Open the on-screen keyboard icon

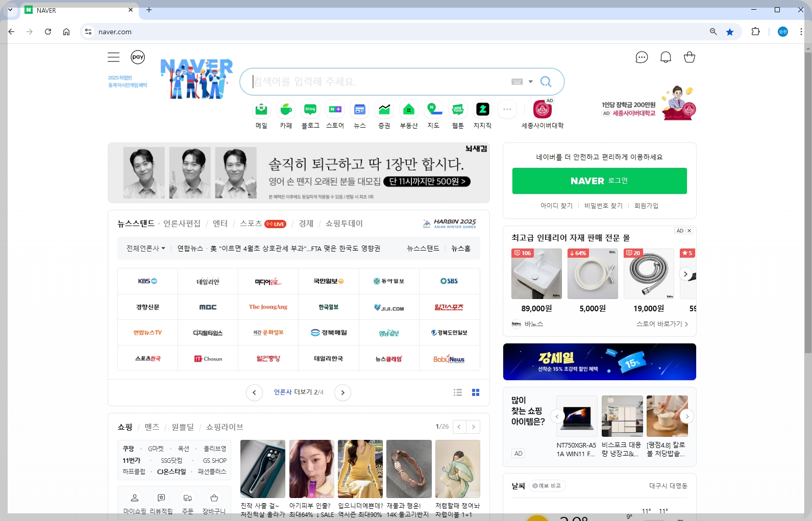tap(517, 82)
